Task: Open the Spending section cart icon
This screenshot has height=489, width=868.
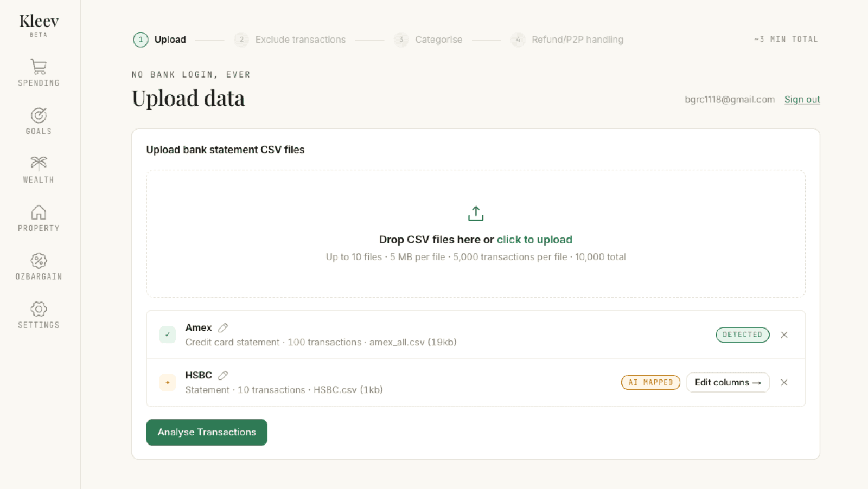Action: (39, 67)
